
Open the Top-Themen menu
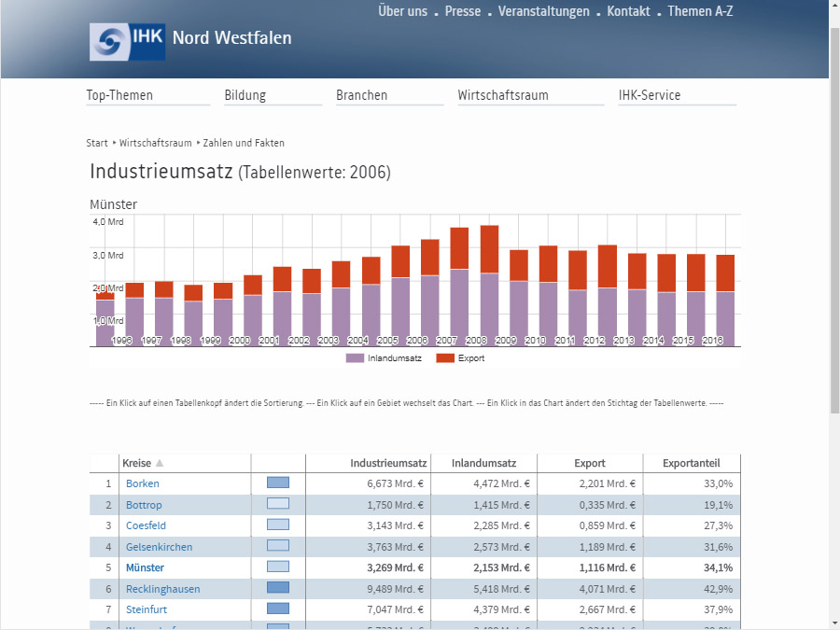(119, 95)
